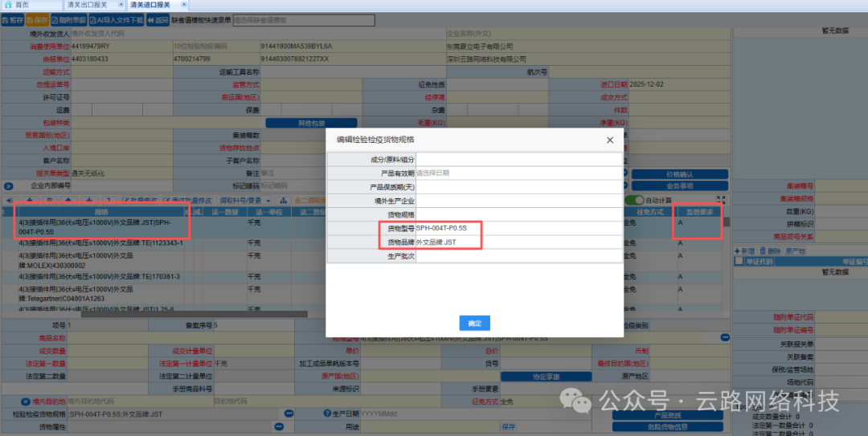The width and height of the screenshot is (868, 436).
Task: Close the 清关出口报关 tab
Action: click(x=120, y=4)
